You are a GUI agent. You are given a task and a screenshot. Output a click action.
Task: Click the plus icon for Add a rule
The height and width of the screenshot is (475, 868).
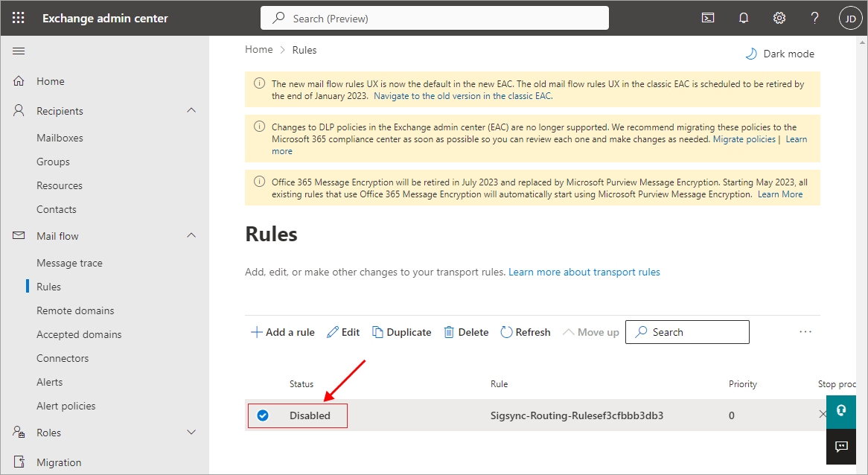coord(256,332)
